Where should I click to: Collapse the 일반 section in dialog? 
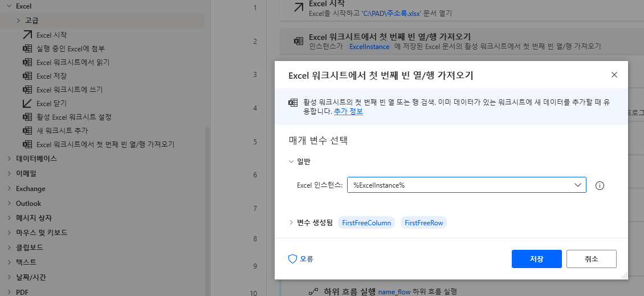pos(291,162)
